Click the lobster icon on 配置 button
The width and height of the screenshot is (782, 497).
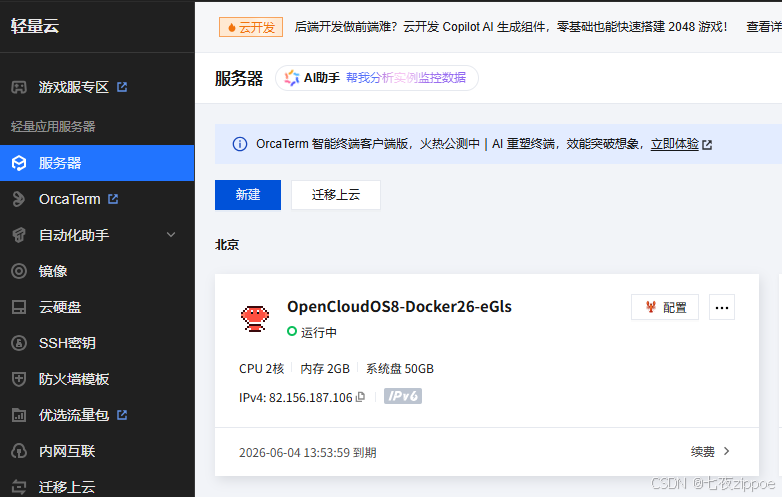pyautogui.click(x=650, y=307)
